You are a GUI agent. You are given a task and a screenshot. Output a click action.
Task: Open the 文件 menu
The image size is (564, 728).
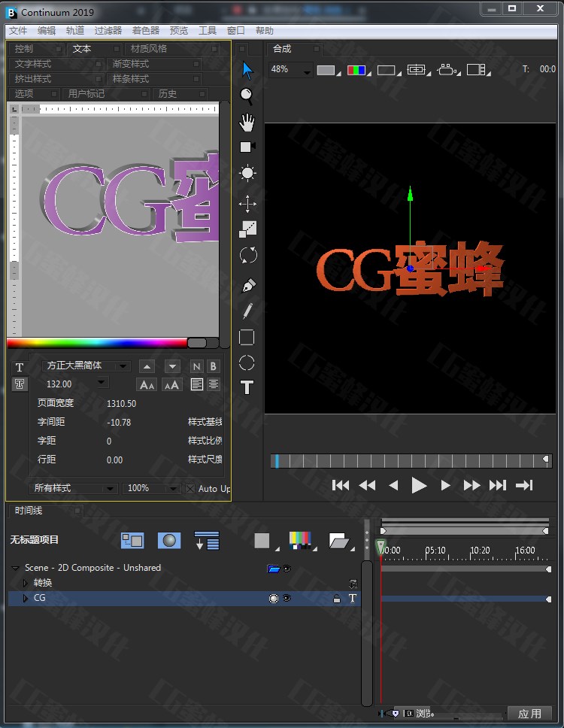tap(18, 31)
